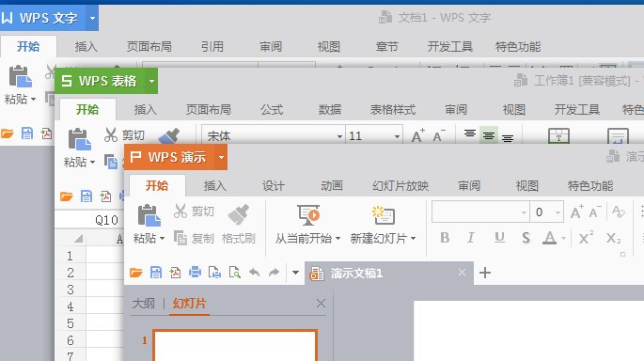
Task: Open font size 0 dropdown in WPS 演示
Action: click(558, 212)
